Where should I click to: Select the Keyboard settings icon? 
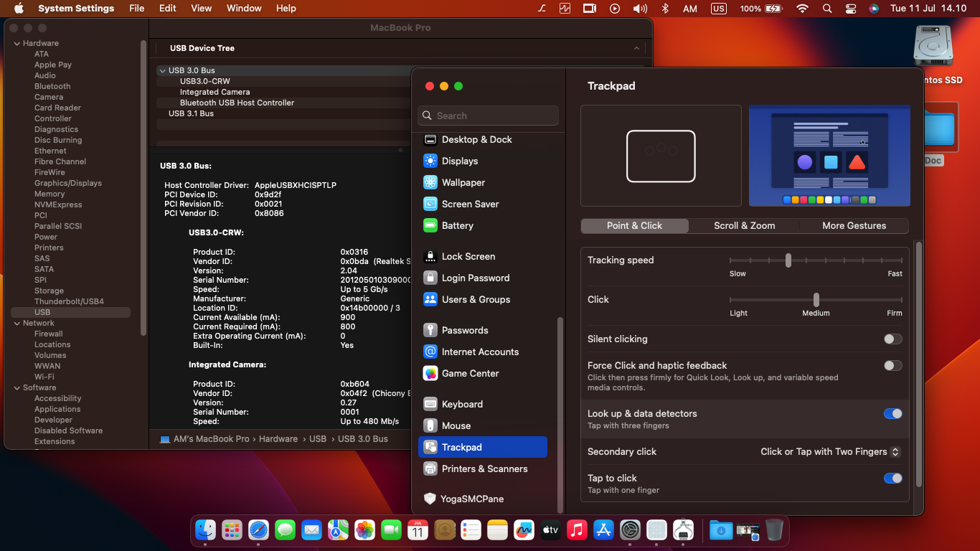click(430, 405)
